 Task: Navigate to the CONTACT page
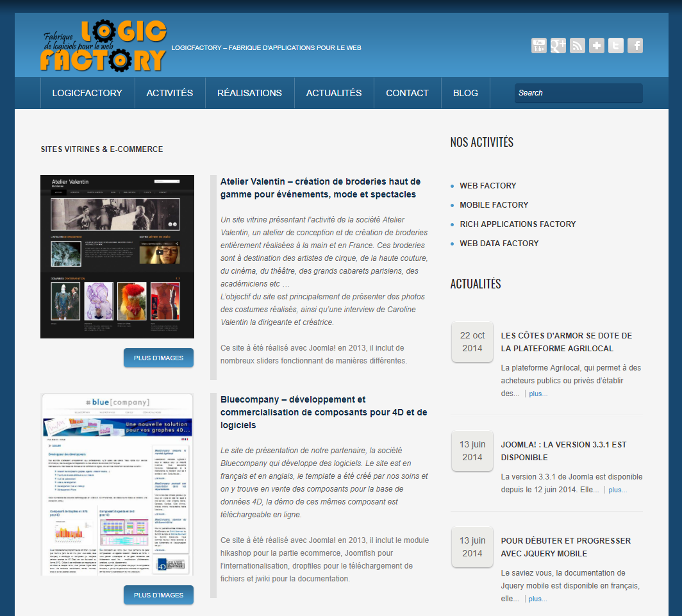[x=408, y=93]
